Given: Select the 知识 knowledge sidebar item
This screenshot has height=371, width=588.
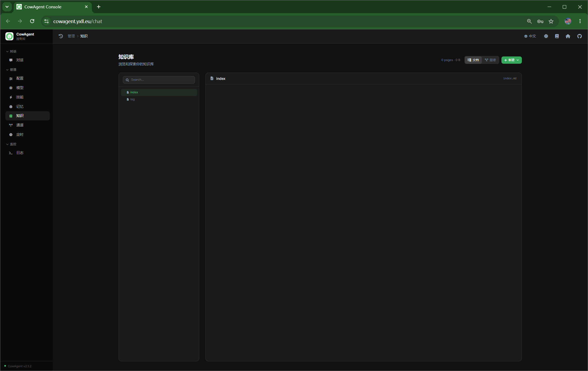Looking at the screenshot, I should [27, 116].
